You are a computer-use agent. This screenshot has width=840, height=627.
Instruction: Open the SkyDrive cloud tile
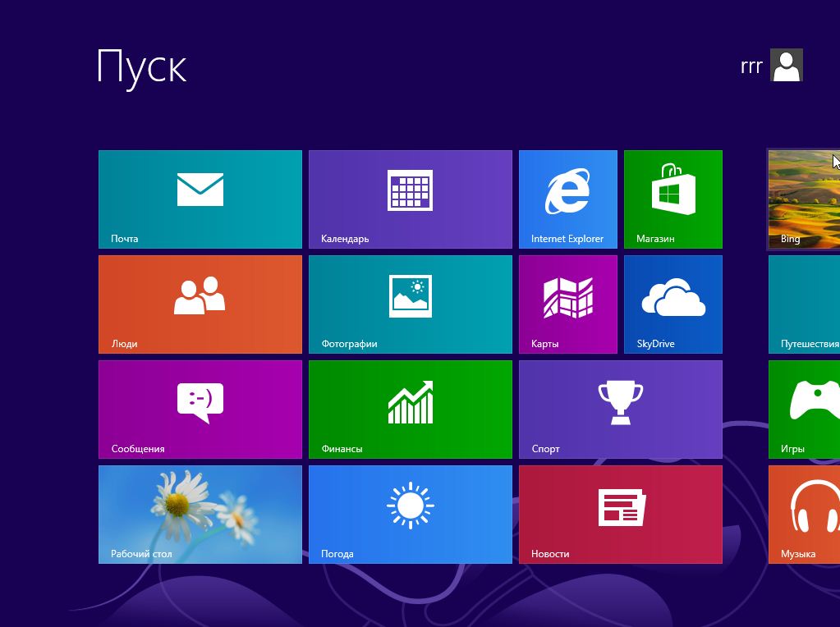(673, 304)
